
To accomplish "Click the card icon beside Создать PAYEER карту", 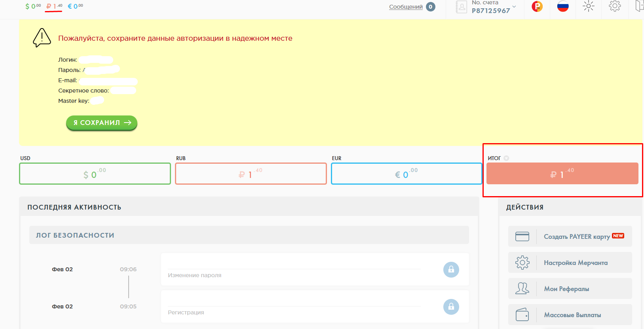I will (x=522, y=236).
